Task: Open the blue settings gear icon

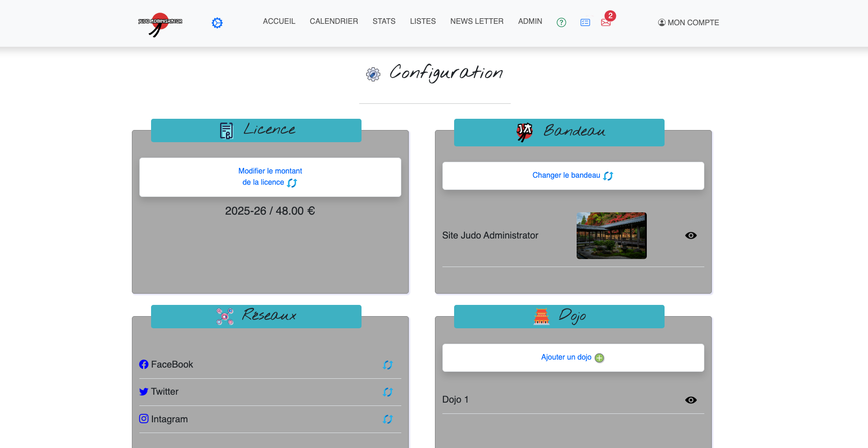Action: (217, 23)
